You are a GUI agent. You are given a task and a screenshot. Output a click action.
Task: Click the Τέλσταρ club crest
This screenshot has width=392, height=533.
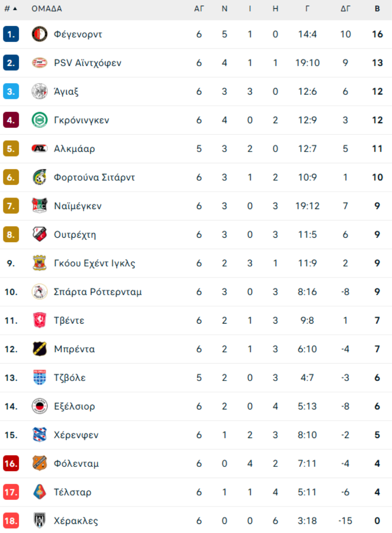pyautogui.click(x=40, y=492)
